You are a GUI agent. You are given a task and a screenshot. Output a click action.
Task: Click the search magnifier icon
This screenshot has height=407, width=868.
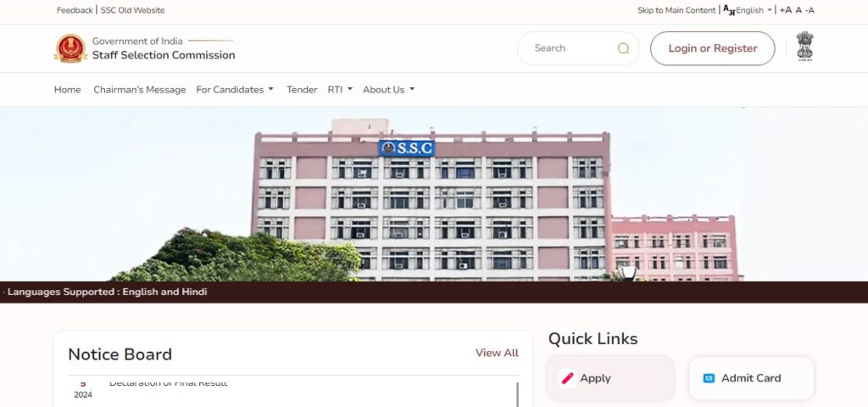click(x=623, y=48)
